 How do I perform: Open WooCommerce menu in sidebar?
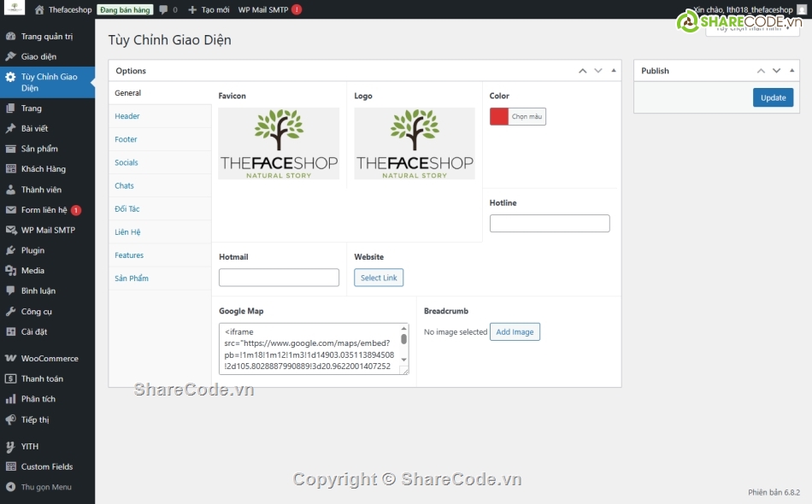[x=48, y=358]
